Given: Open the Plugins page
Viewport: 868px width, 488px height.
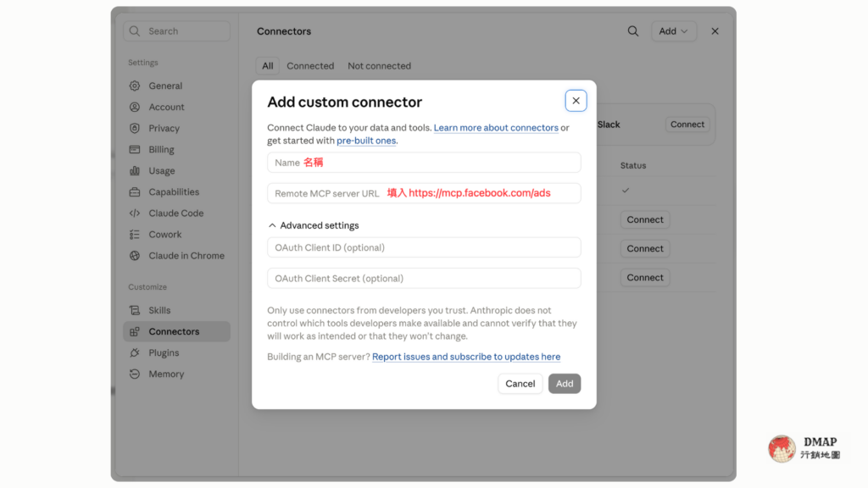Looking at the screenshot, I should pos(176,352).
